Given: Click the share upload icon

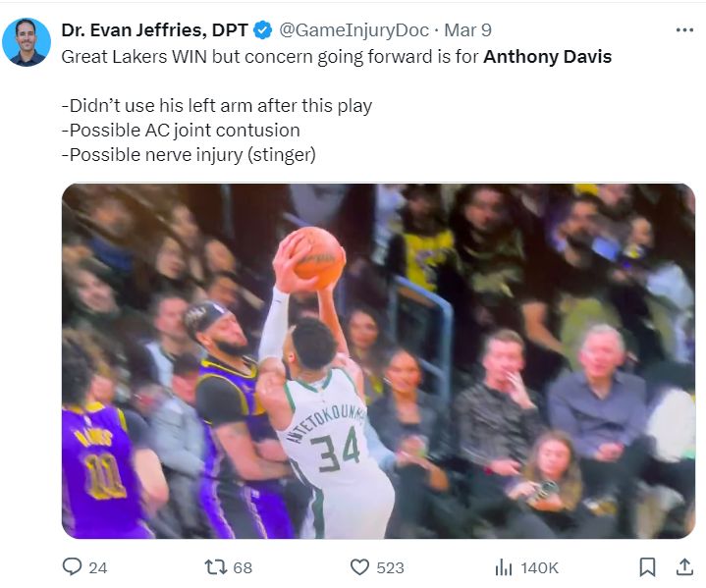Looking at the screenshot, I should tap(684, 566).
